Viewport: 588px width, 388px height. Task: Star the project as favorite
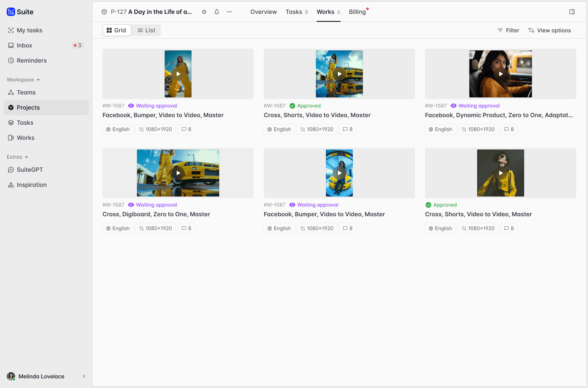204,12
